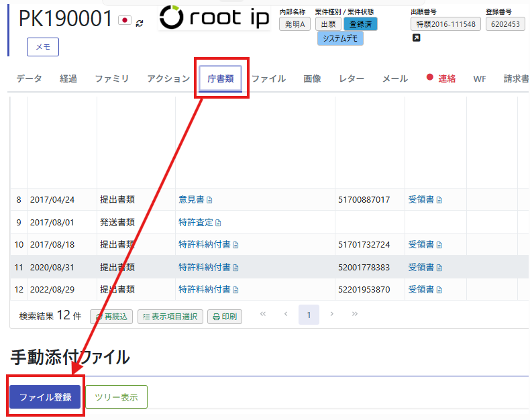
Task: Click the refresh icon beside PK190001
Action: tap(140, 23)
